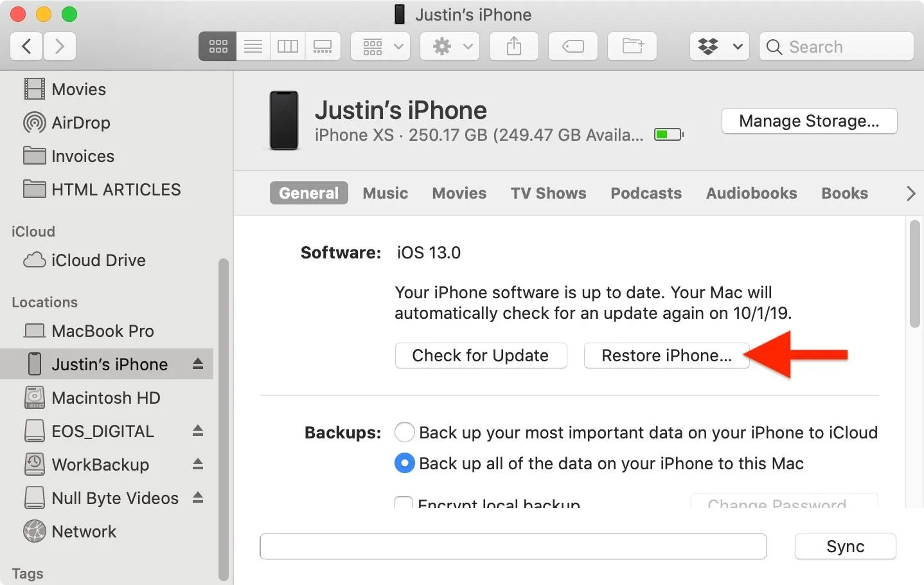Go forward with the right chevron button
The width and height of the screenshot is (924, 585).
coord(60,46)
